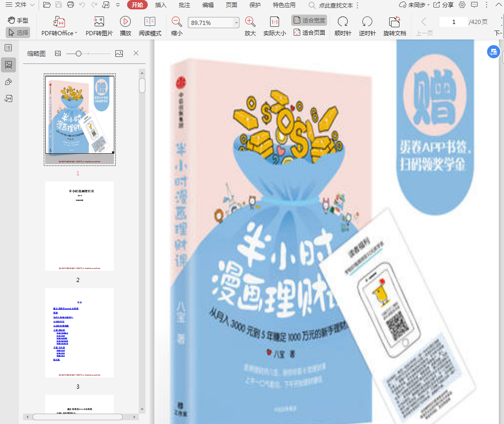
Task: Toggle 适合页面 fit page
Action: (309, 32)
